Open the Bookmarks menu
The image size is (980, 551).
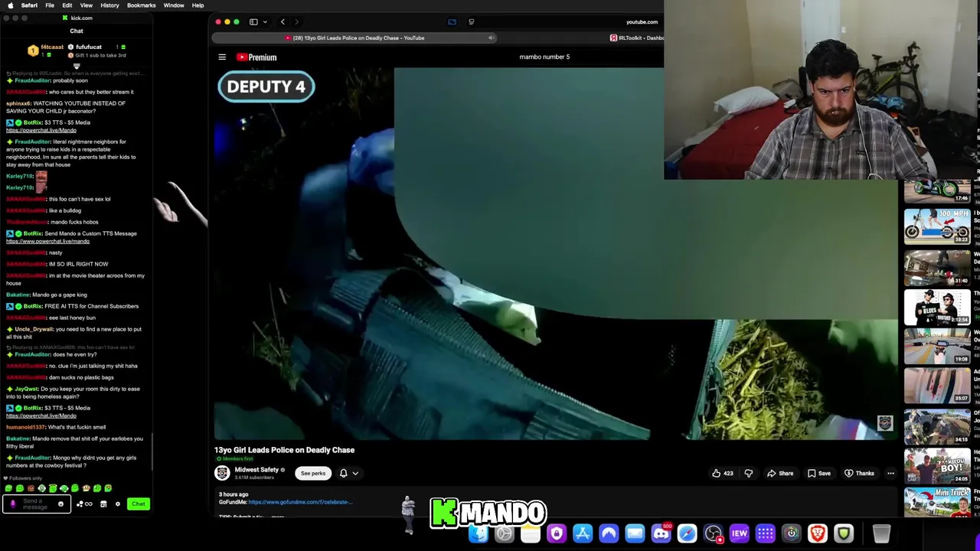(142, 5)
